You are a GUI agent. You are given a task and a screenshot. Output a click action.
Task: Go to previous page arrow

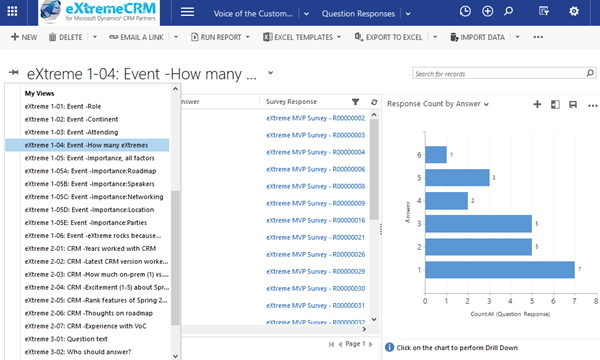(x=340, y=345)
